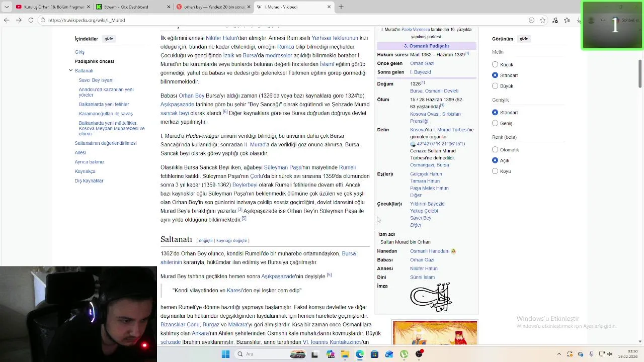The width and height of the screenshot is (644, 362).
Task: Select Küçük text size
Action: click(495, 65)
